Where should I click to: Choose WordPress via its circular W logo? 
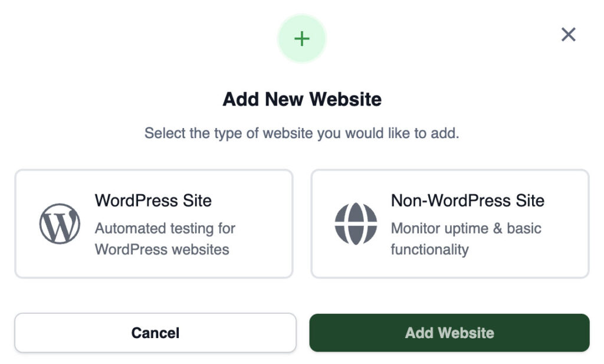60,224
